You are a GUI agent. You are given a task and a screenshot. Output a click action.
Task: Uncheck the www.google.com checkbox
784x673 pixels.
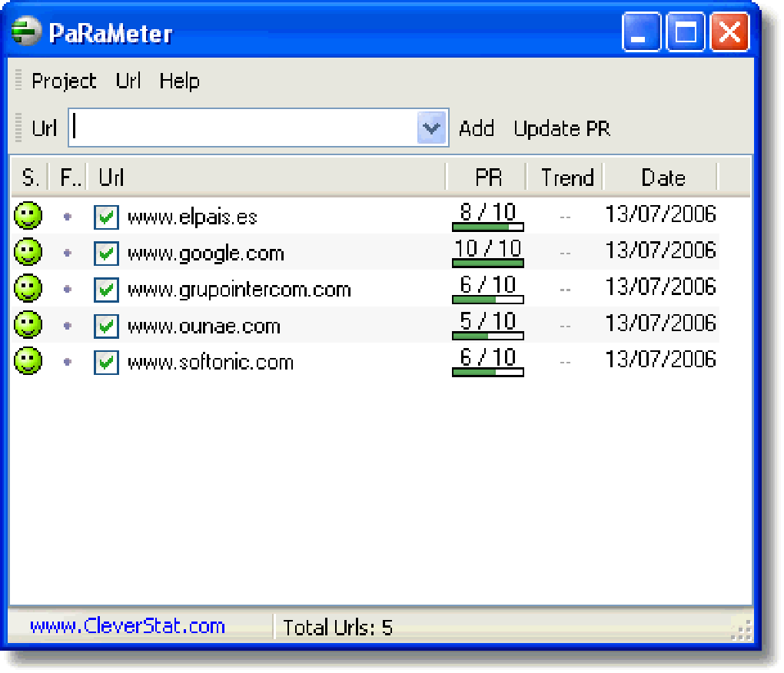click(x=107, y=254)
